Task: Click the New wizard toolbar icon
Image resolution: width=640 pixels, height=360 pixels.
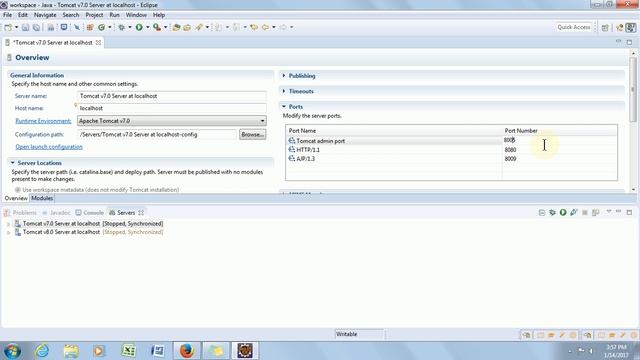Action: point(8,27)
